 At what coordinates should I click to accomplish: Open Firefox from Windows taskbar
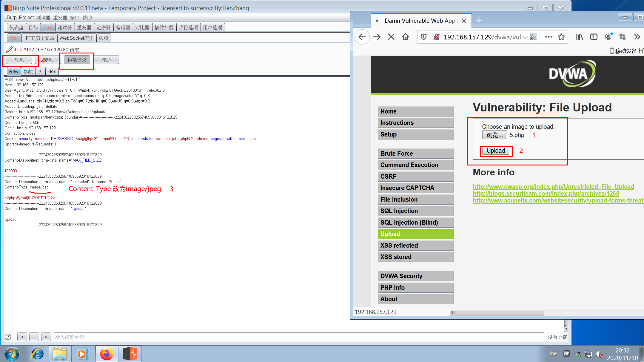[107, 354]
